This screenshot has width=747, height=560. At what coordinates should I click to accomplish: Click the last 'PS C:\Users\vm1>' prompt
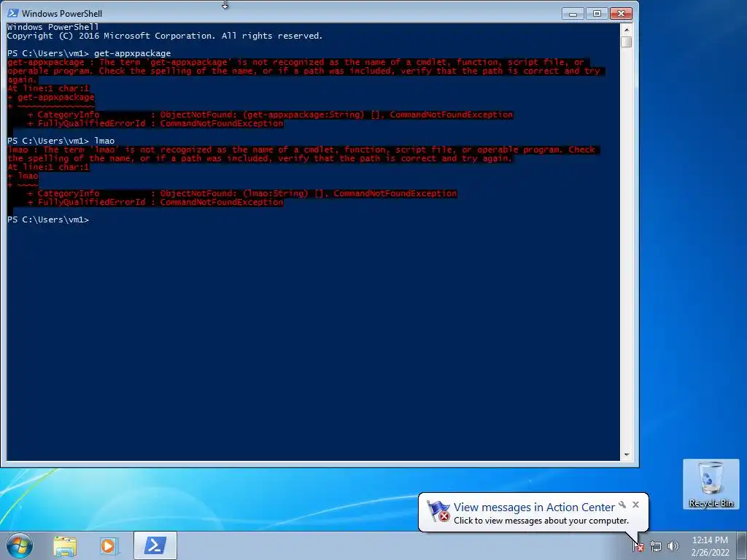tap(48, 219)
